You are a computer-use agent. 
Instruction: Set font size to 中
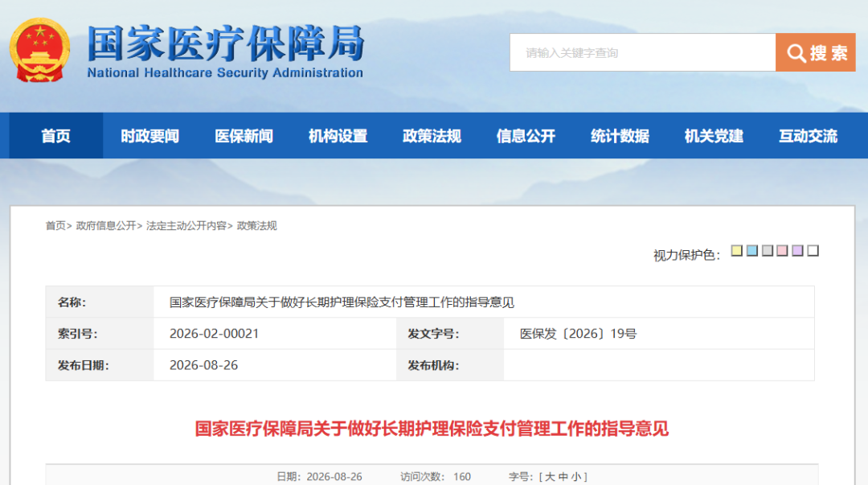563,477
